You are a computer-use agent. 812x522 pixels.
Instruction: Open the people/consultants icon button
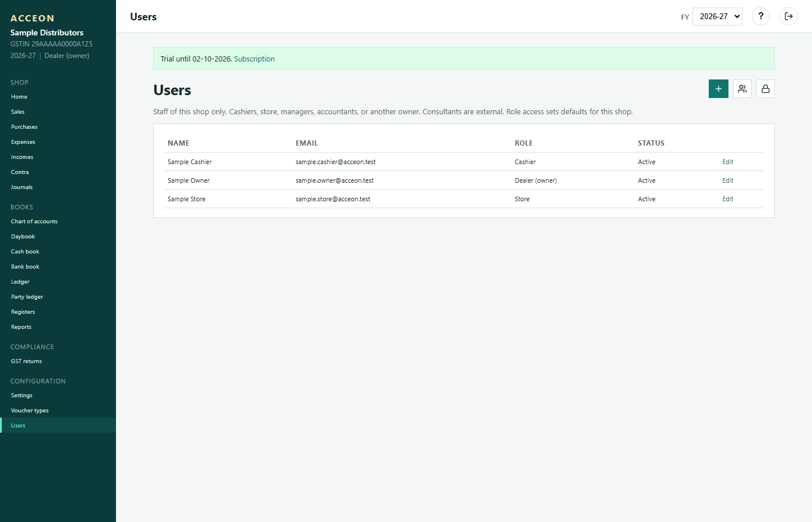pos(742,89)
